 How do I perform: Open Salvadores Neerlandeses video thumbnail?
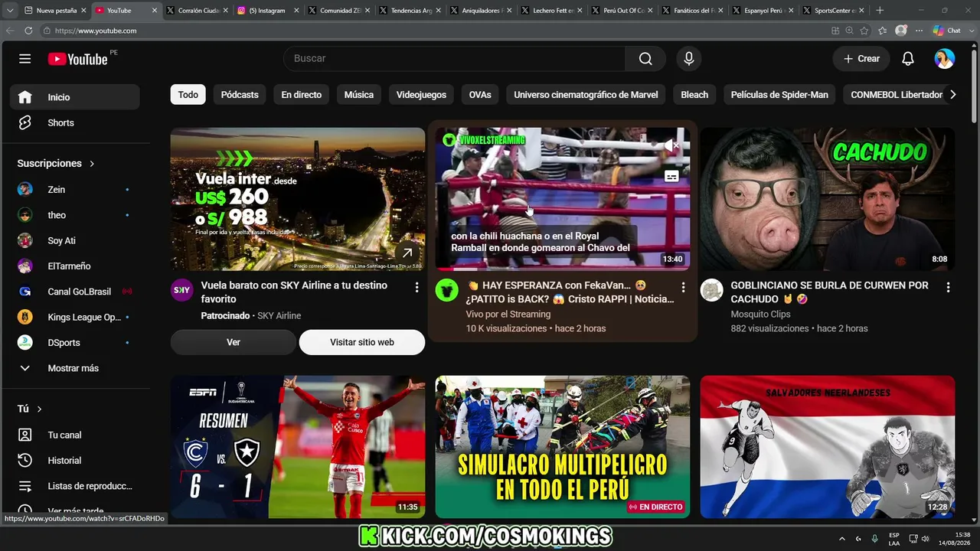click(828, 447)
